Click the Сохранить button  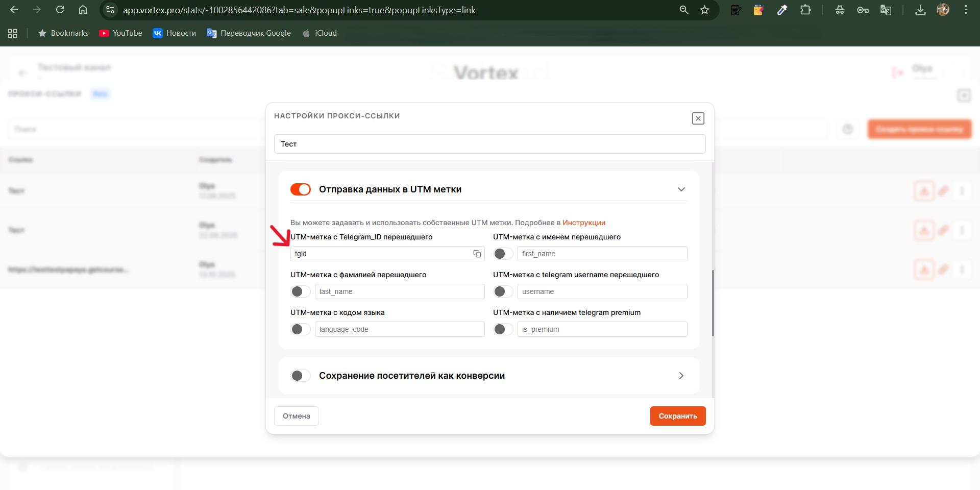(678, 415)
